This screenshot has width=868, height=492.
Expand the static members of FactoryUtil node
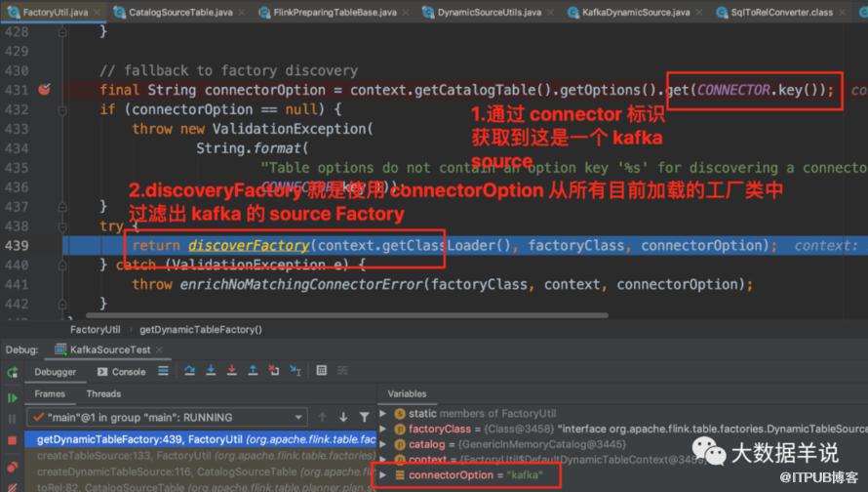click(x=382, y=413)
